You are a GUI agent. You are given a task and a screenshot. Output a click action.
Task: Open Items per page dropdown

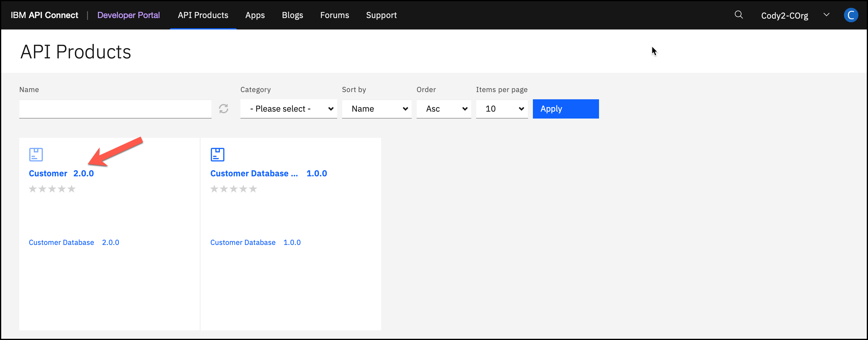point(501,109)
